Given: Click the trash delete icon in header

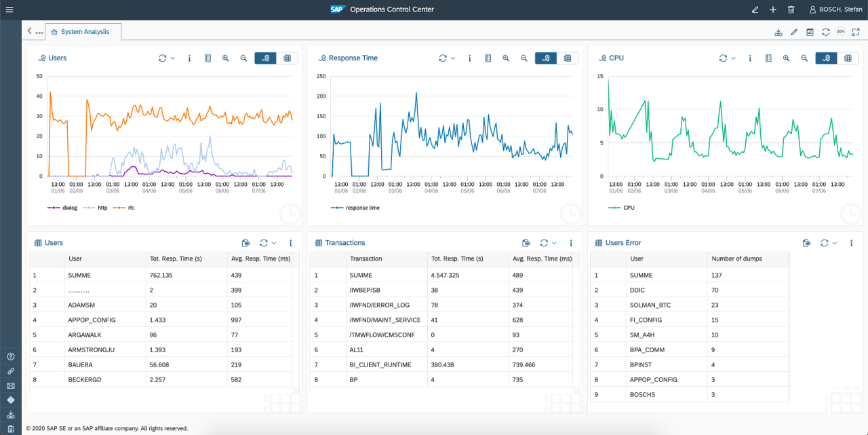Looking at the screenshot, I should pyautogui.click(x=791, y=10).
